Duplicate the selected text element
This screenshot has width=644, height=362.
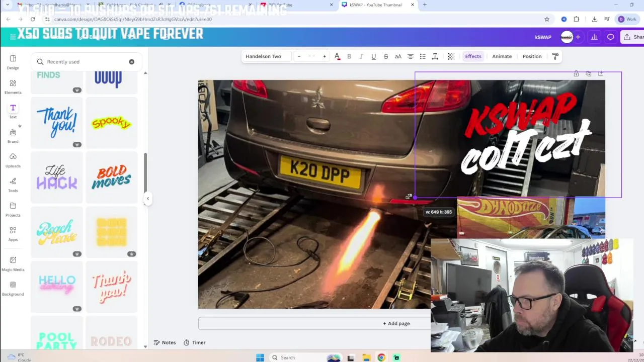[x=588, y=74]
